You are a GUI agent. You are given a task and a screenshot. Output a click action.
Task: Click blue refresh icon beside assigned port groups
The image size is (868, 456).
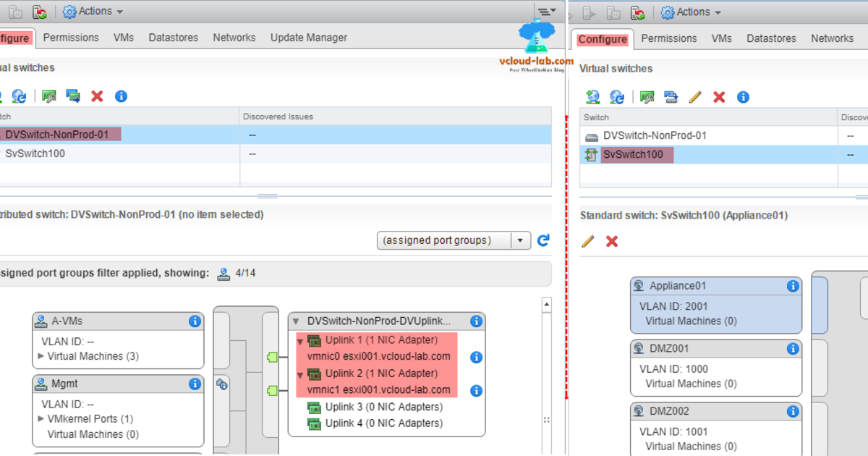543,240
